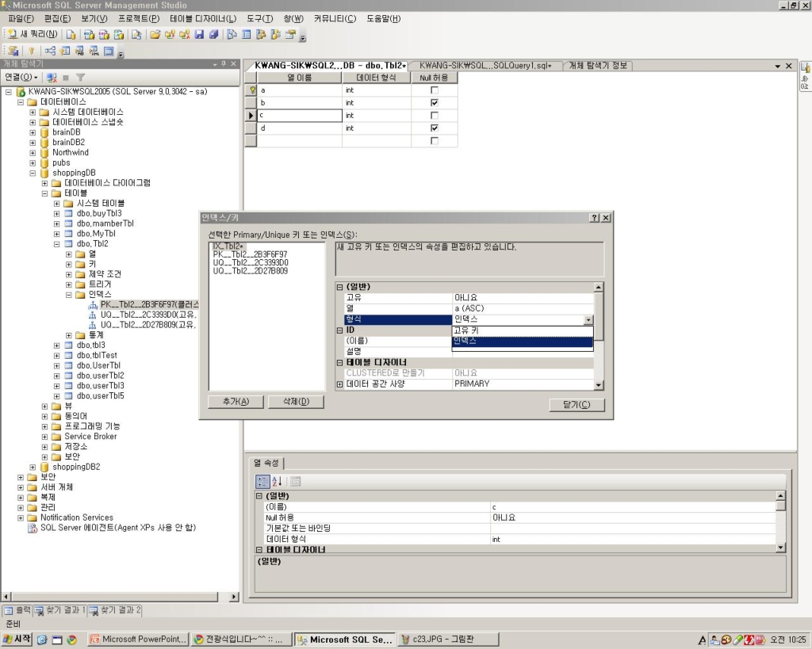The height and width of the screenshot is (649, 812).
Task: Click the help question mark button on the dialog
Action: click(595, 218)
